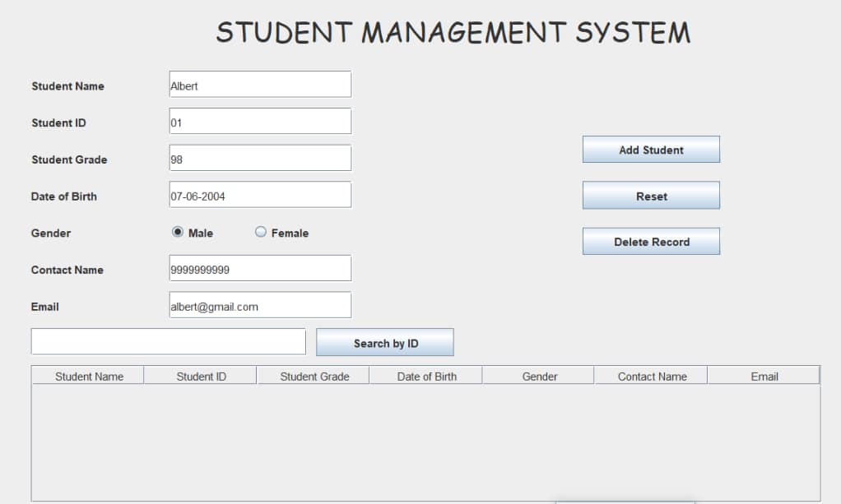Click the Student Name table column header
The height and width of the screenshot is (504, 841).
(x=89, y=377)
